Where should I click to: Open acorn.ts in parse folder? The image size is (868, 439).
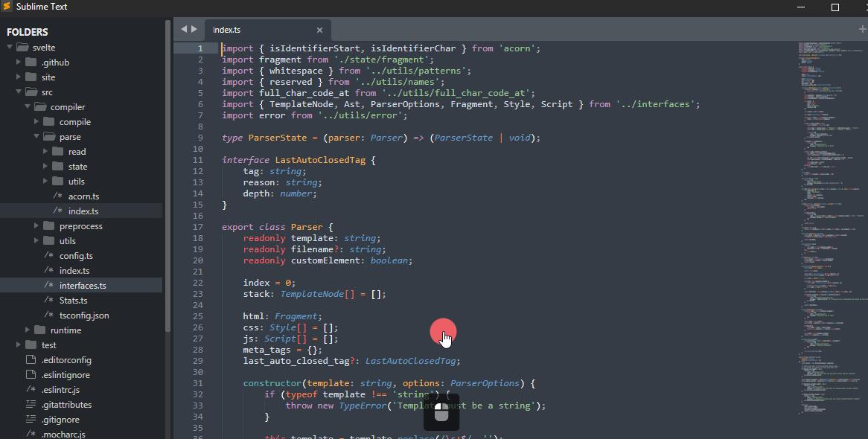pyautogui.click(x=83, y=196)
